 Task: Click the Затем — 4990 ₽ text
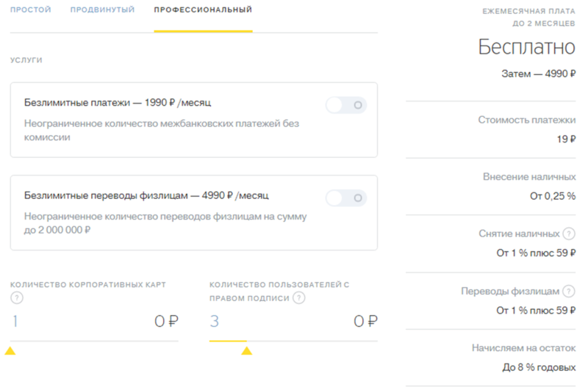(538, 74)
